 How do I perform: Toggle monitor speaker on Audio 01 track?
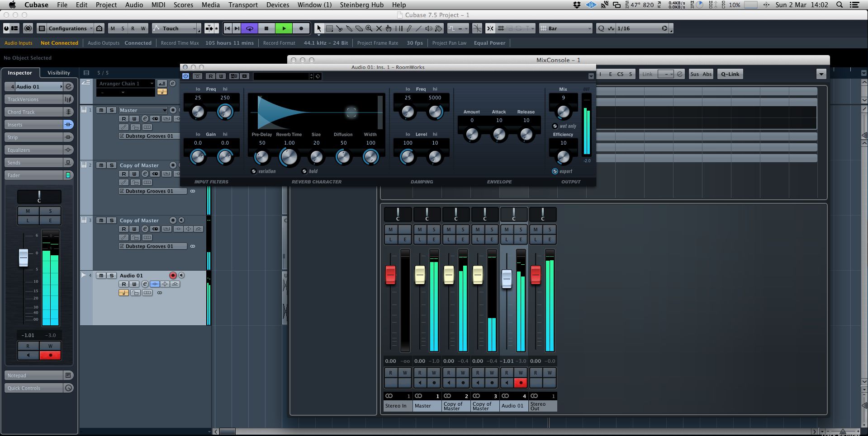[x=181, y=275]
